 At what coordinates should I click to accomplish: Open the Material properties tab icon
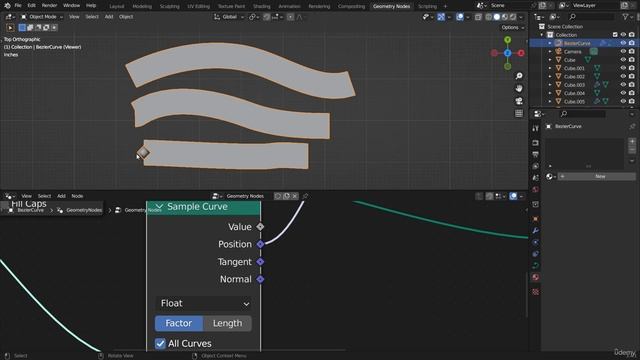(535, 278)
